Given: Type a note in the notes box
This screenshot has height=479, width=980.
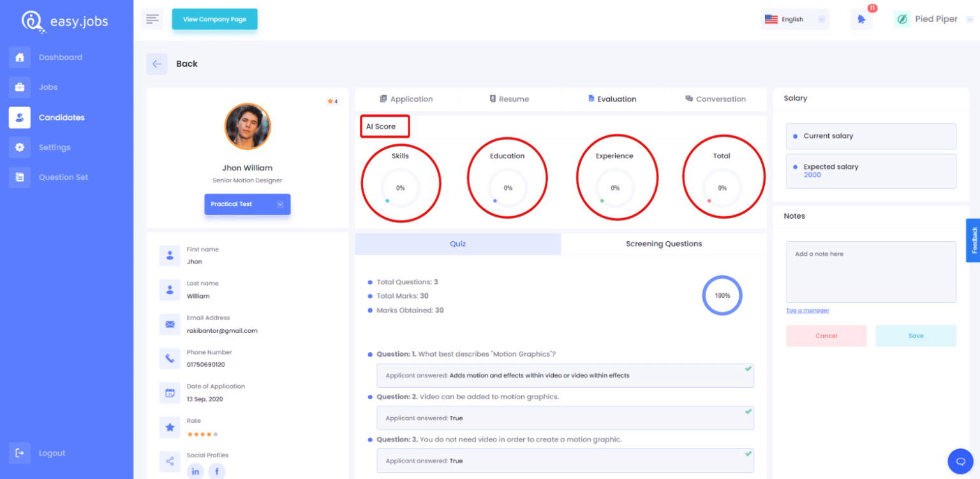Looking at the screenshot, I should [870, 271].
